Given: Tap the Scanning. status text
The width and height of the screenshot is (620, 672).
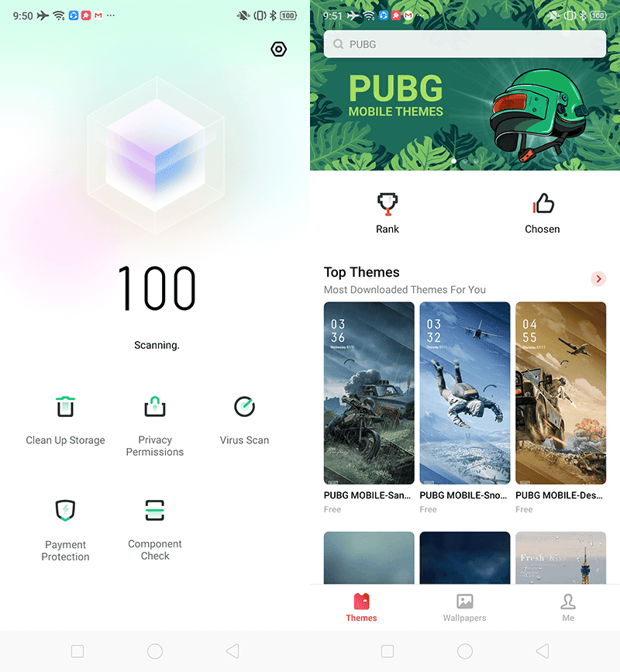Looking at the screenshot, I should pyautogui.click(x=157, y=346).
